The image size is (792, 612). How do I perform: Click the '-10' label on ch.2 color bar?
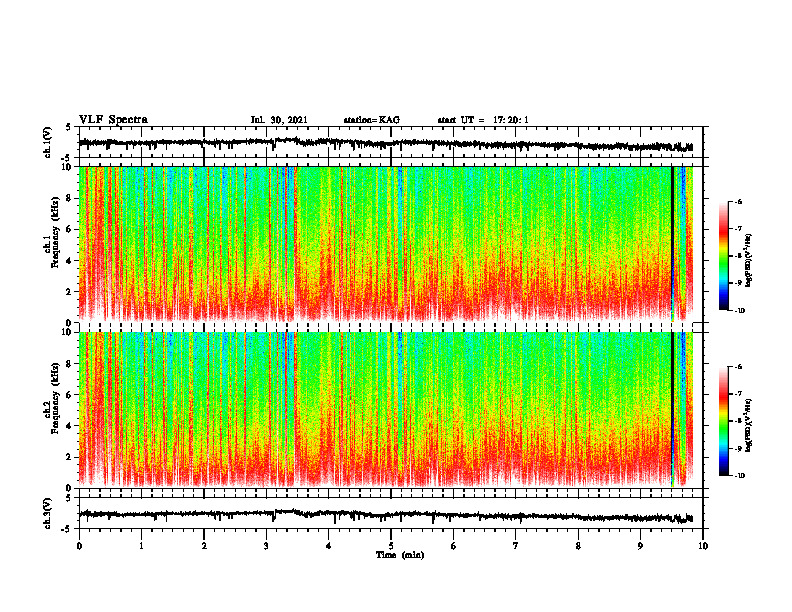click(x=739, y=476)
